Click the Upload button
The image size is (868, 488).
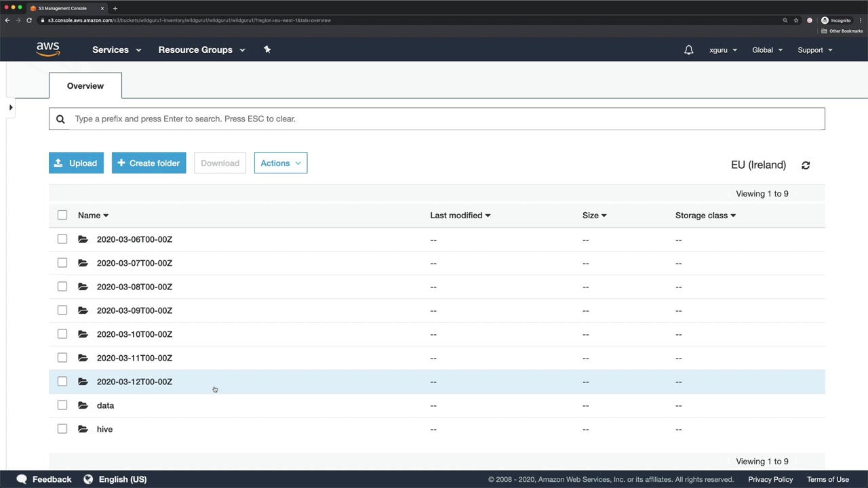(x=76, y=163)
